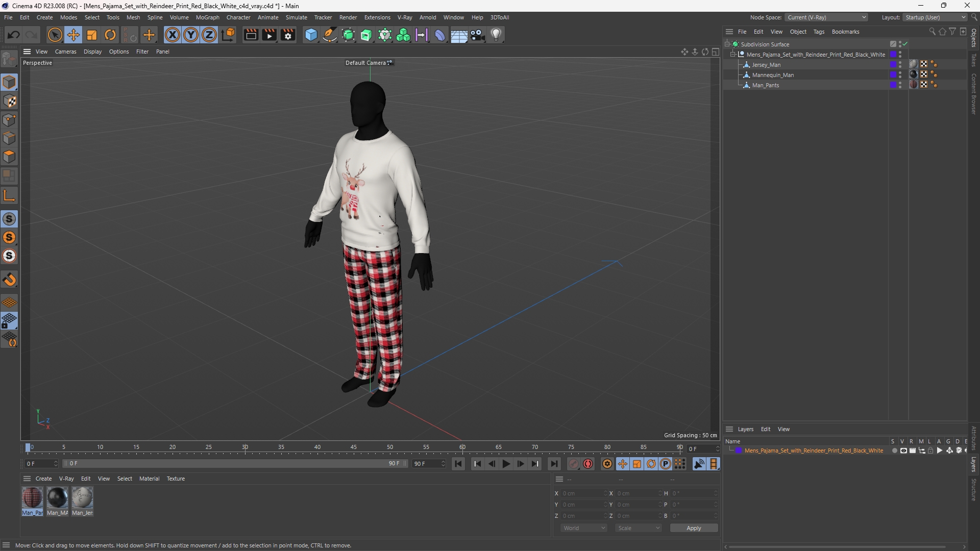Select Mannequin_Man object in tree
Viewport: 980px width, 551px height.
[x=773, y=75]
